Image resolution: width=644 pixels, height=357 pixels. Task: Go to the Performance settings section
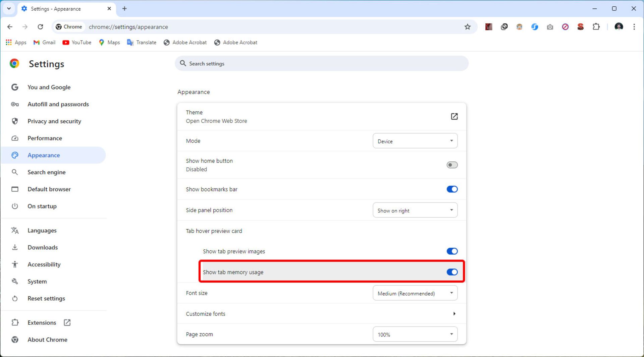[x=45, y=138]
